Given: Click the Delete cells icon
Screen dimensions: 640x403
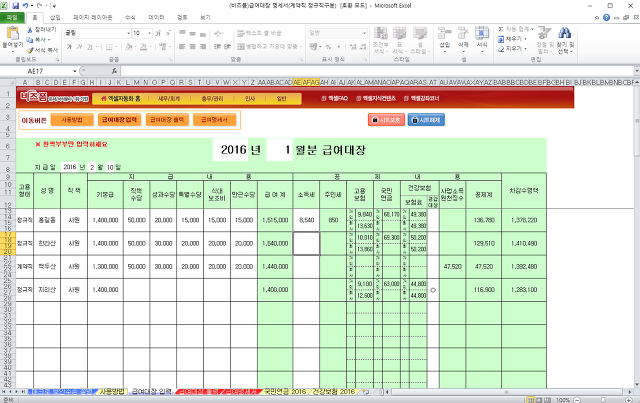Looking at the screenshot, I should click(463, 33).
